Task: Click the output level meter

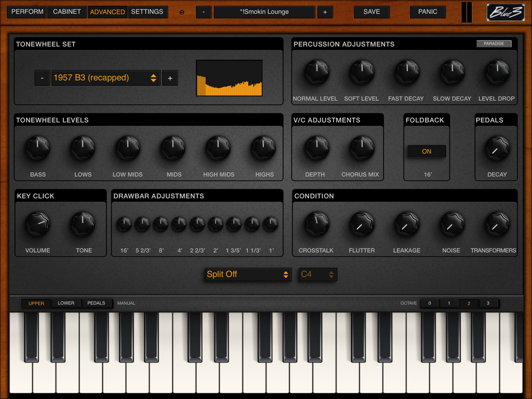Action: point(467,12)
